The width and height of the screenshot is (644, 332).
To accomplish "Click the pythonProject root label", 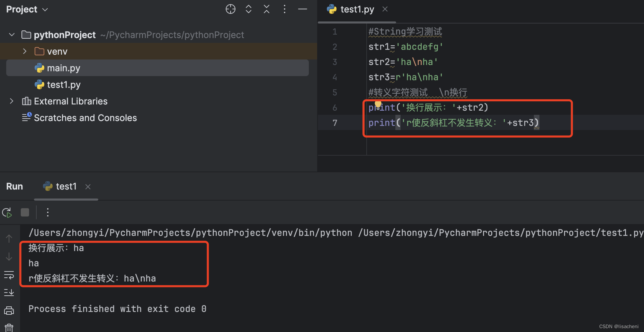I will (64, 35).
